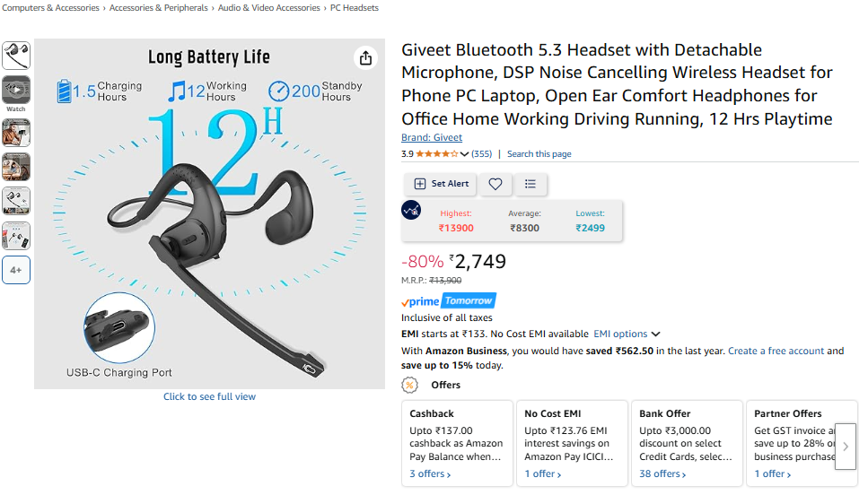Select the first headset thumbnail
The height and width of the screenshot is (495, 868).
click(x=16, y=56)
